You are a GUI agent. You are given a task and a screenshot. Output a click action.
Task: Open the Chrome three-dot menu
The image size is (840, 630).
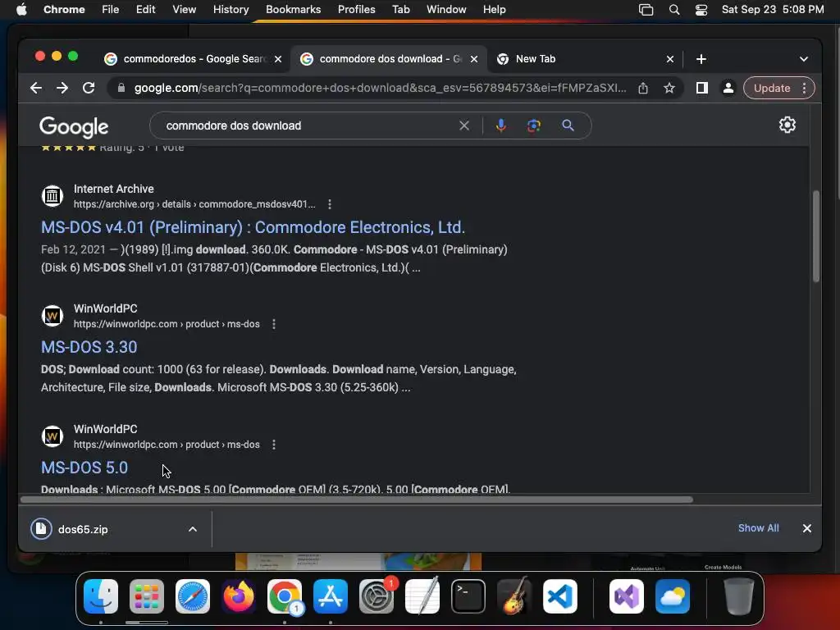point(804,88)
